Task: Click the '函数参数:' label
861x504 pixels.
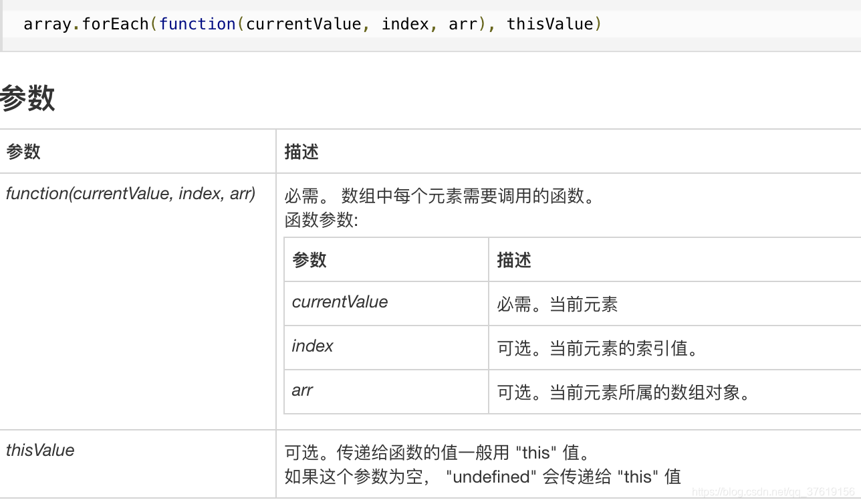Action: [x=322, y=220]
